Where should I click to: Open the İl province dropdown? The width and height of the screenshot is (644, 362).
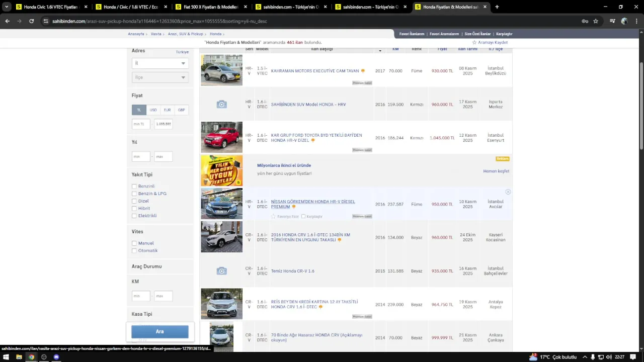tap(160, 63)
